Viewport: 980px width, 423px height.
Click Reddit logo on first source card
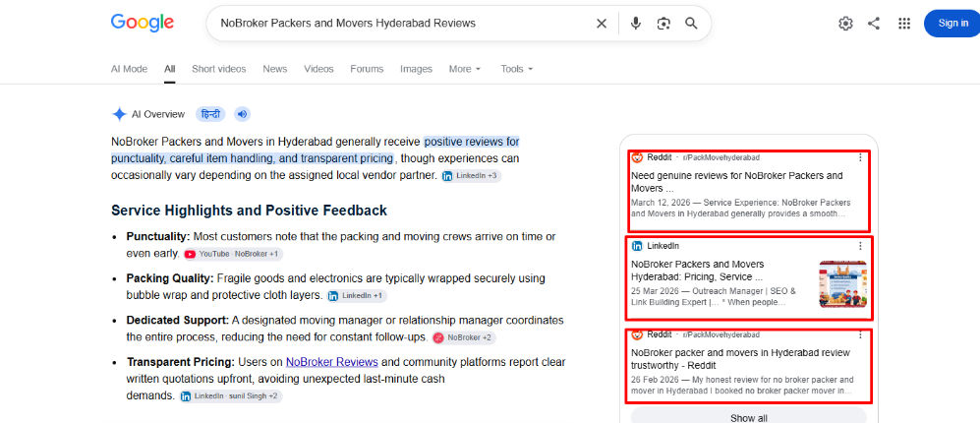tap(637, 157)
